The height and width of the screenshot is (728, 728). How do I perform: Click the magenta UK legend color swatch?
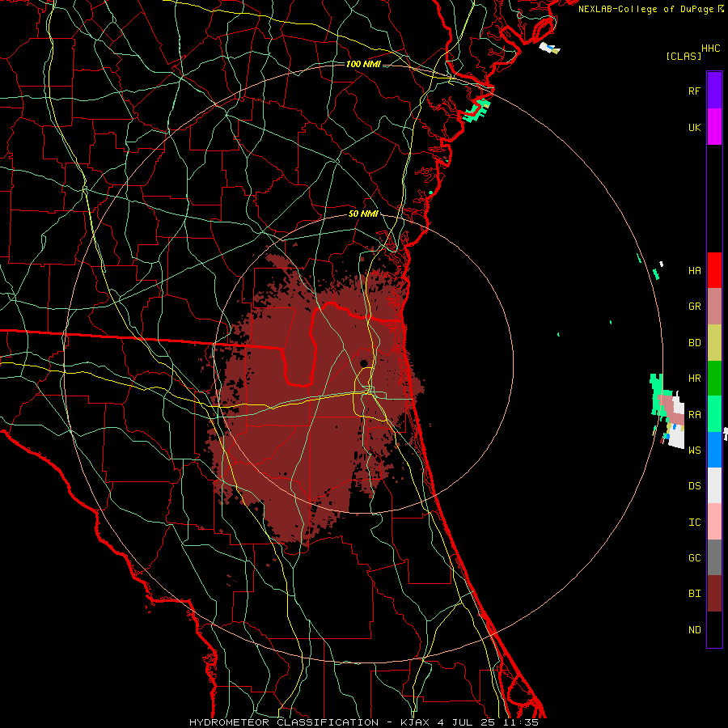tap(714, 127)
